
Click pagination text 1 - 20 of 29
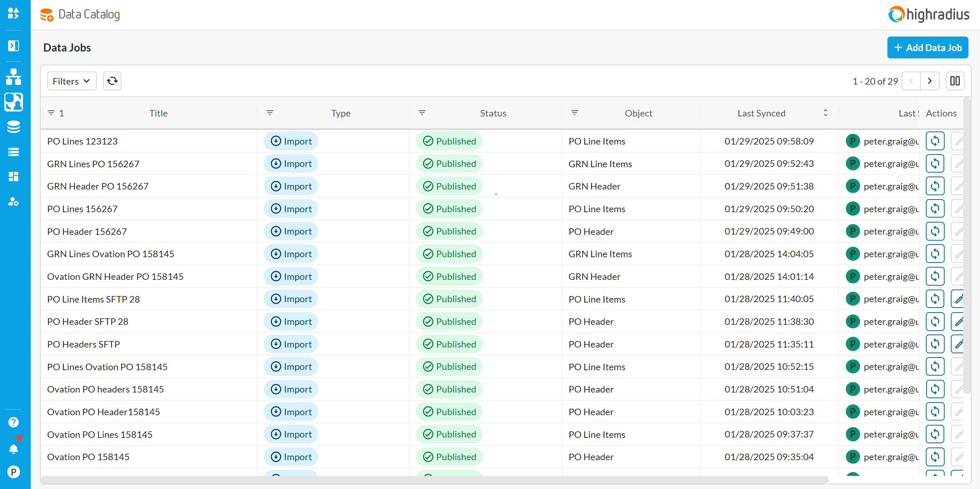click(x=875, y=81)
